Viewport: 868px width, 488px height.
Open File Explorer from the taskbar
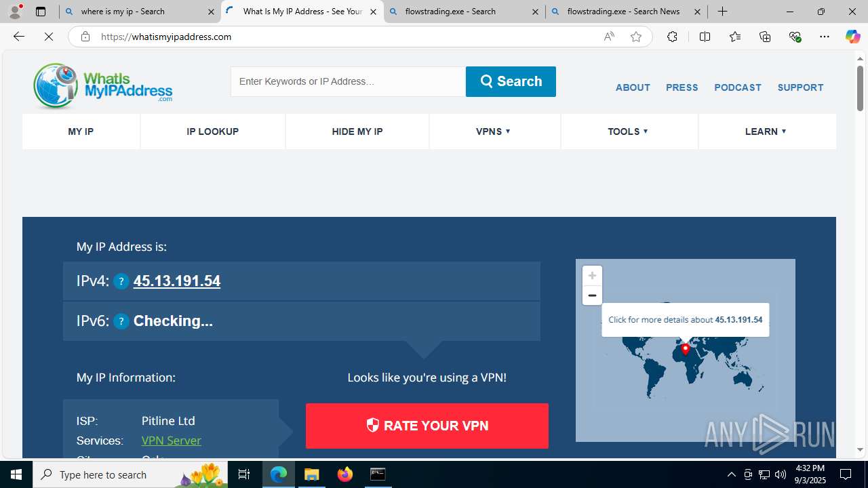312,474
